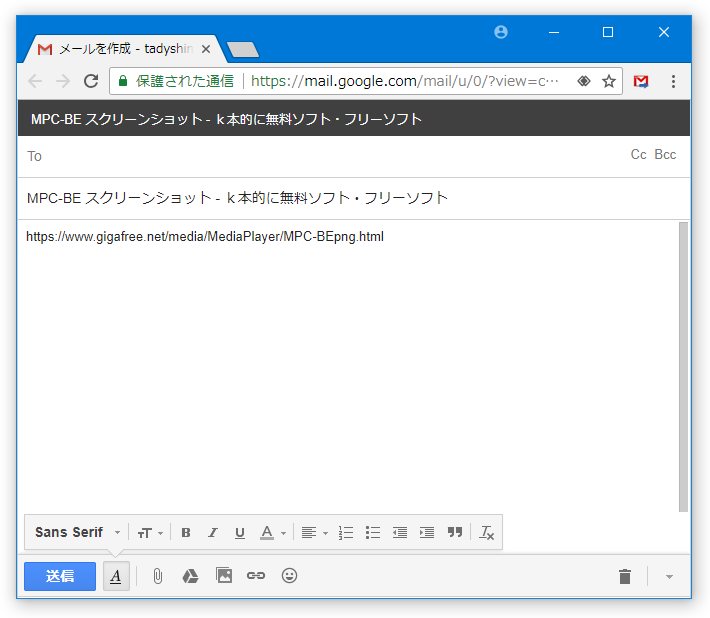
Task: Toggle bold formatting
Action: tap(186, 533)
